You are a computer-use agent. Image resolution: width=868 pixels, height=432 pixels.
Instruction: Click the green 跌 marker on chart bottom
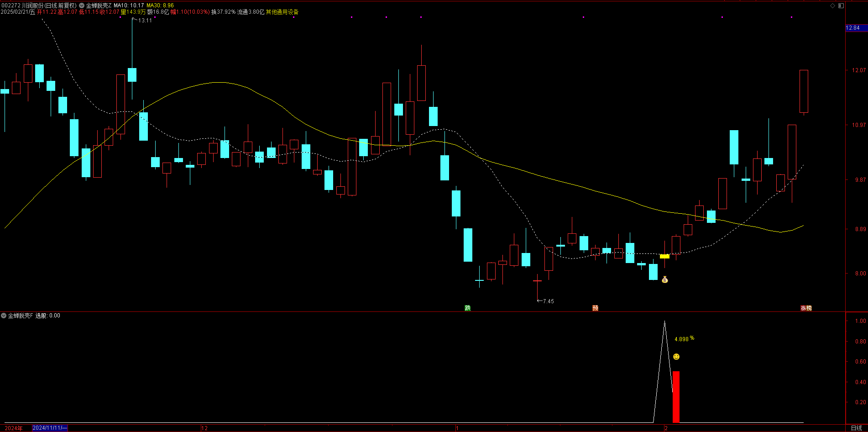(x=468, y=308)
